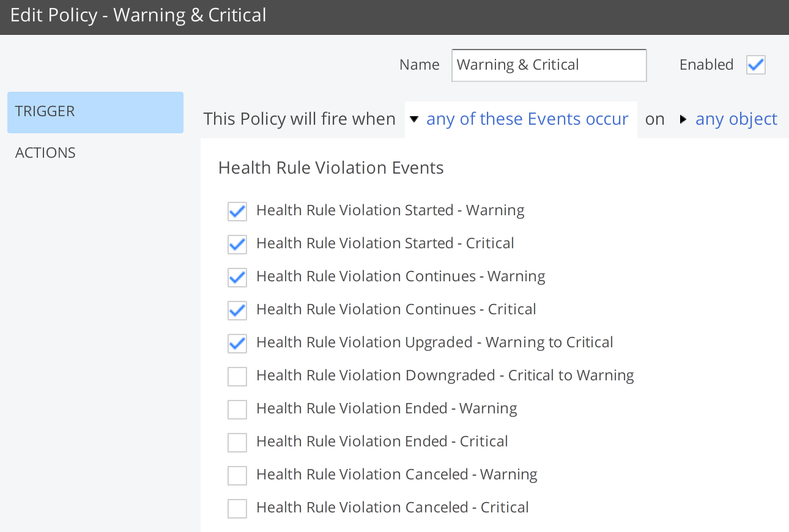Click the policy Name input field
The width and height of the screenshot is (789, 532).
pyautogui.click(x=549, y=65)
